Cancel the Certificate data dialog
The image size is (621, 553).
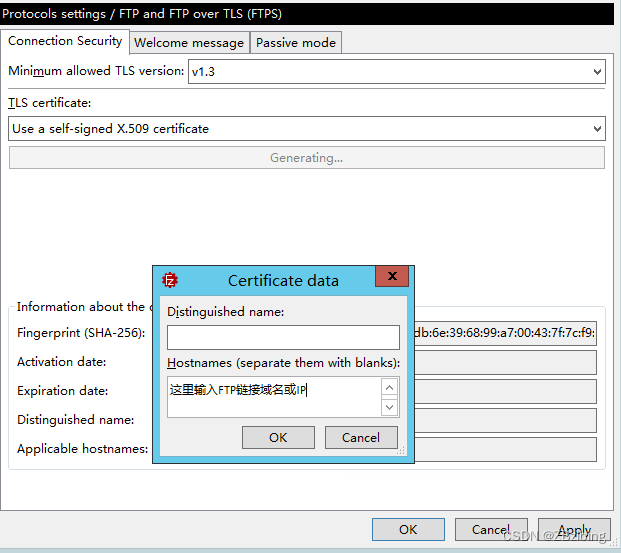pos(360,437)
